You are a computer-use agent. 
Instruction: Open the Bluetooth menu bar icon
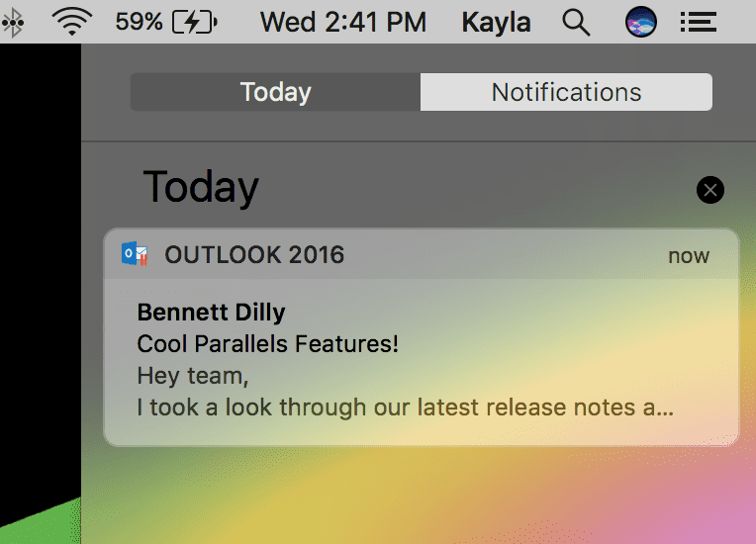[x=13, y=22]
